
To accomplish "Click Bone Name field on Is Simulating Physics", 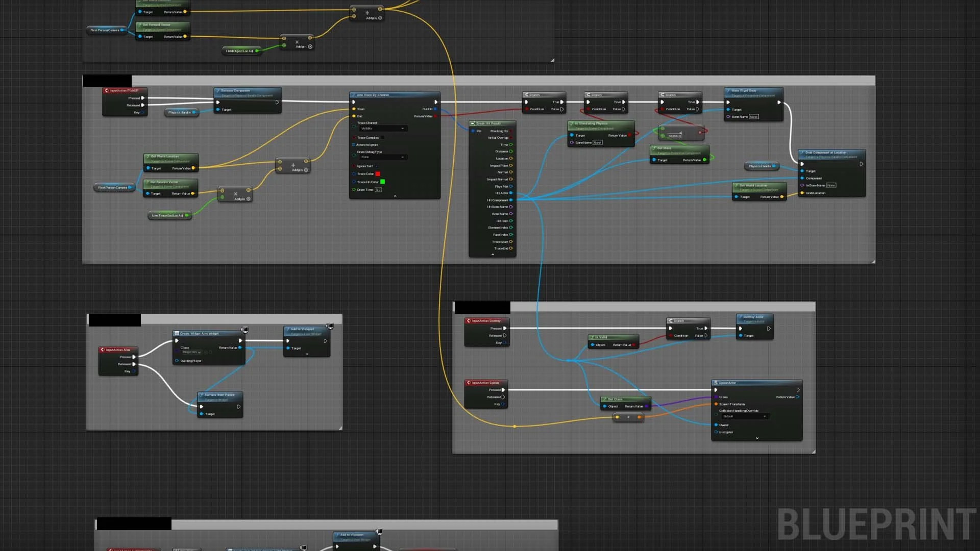I will (x=597, y=143).
